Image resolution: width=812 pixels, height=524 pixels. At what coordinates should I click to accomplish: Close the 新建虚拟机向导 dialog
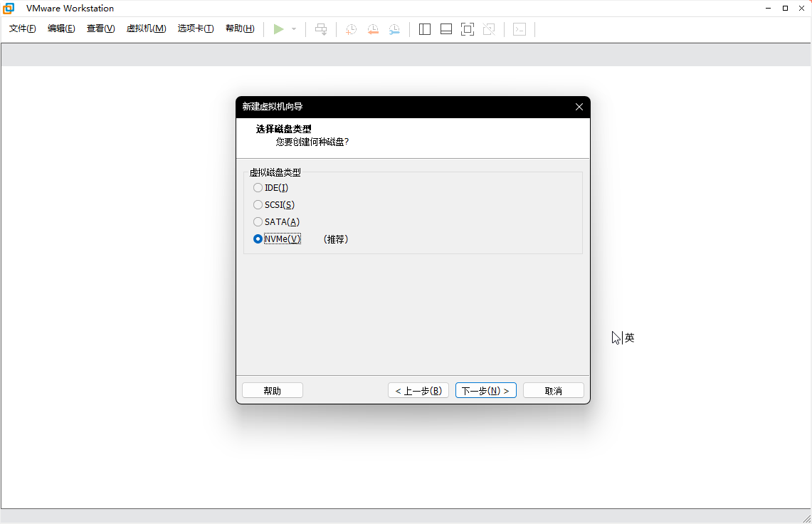coord(579,107)
